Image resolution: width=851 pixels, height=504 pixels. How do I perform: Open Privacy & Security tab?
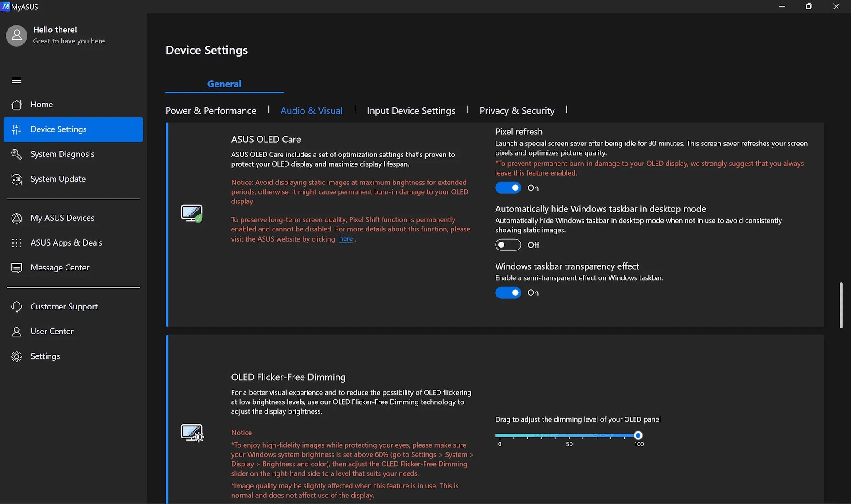(517, 111)
